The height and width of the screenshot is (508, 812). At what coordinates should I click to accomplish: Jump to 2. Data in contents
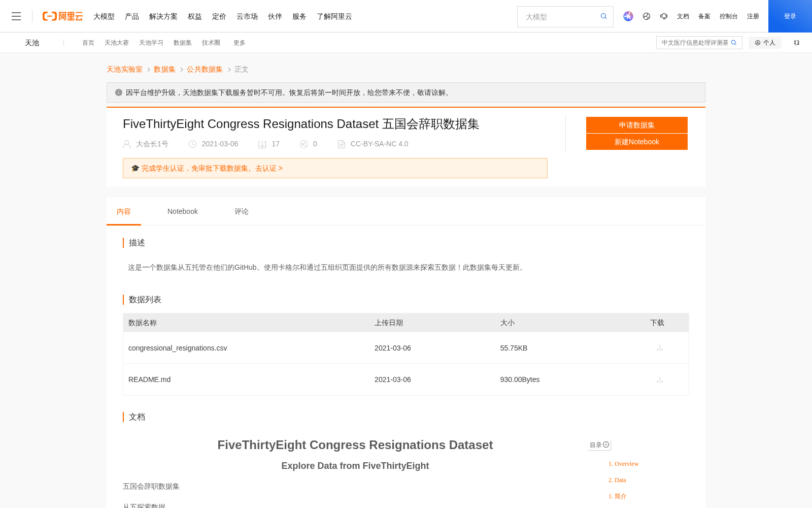click(617, 480)
